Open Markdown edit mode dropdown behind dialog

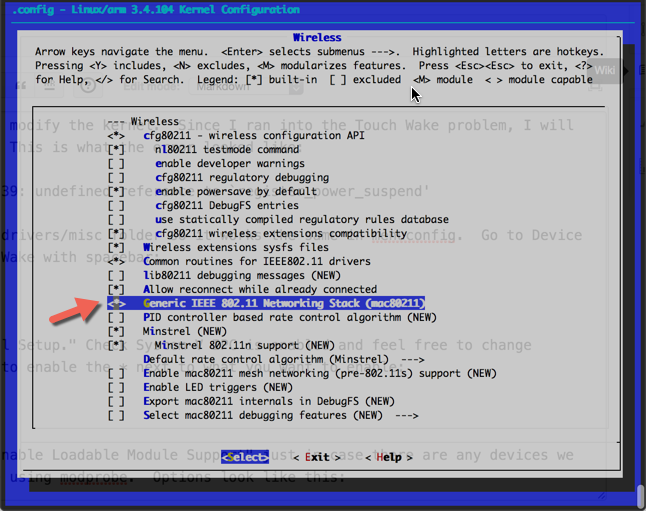[246, 87]
